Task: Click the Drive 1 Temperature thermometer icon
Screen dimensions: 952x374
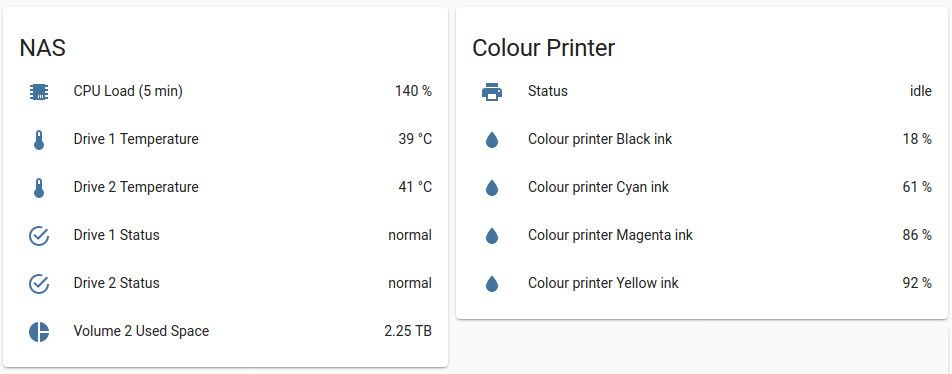Action: (x=39, y=140)
